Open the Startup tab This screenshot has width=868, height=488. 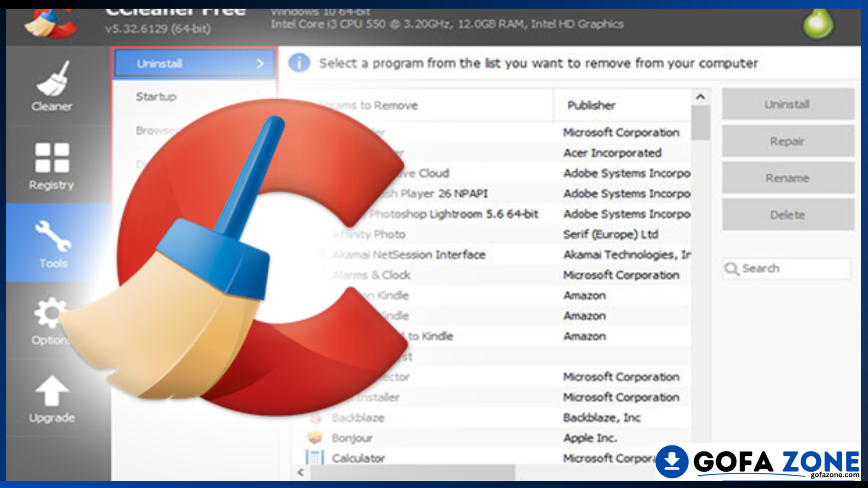click(194, 96)
